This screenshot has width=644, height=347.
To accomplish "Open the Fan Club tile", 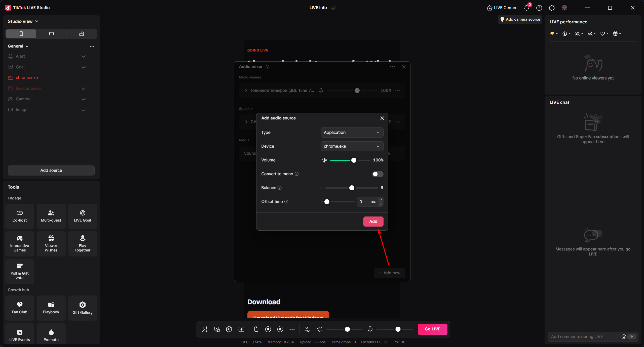I will pos(20,308).
